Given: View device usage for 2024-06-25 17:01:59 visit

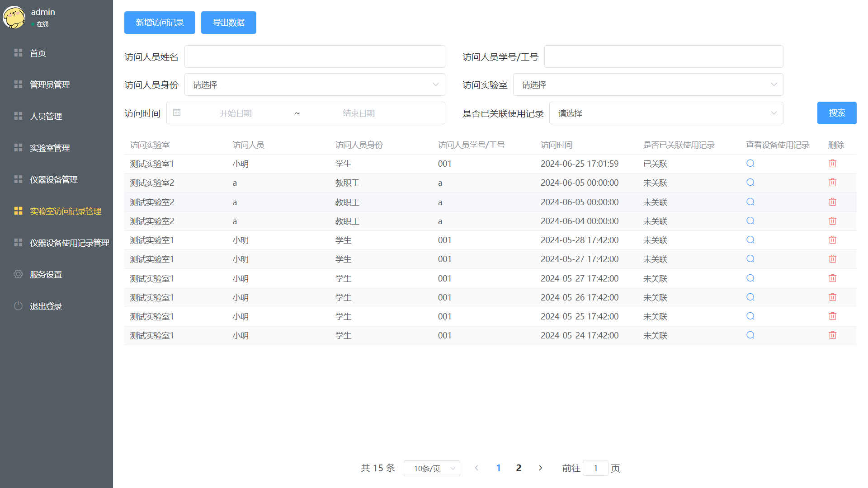Looking at the screenshot, I should pos(750,164).
